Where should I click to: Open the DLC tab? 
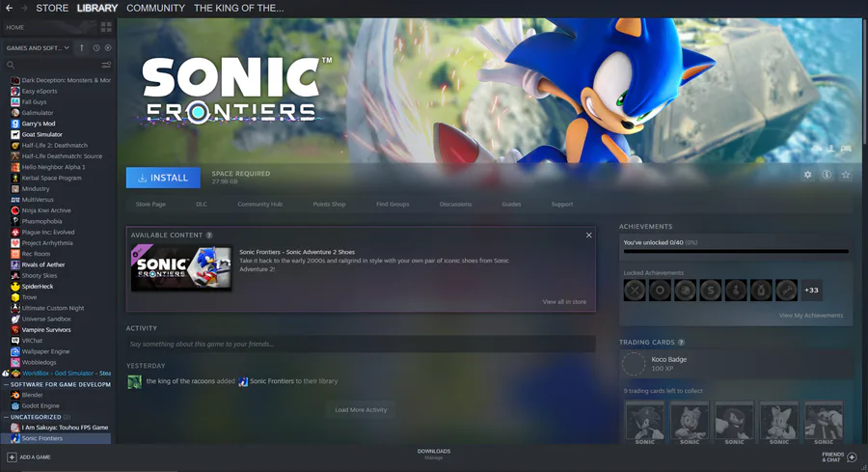click(x=202, y=204)
